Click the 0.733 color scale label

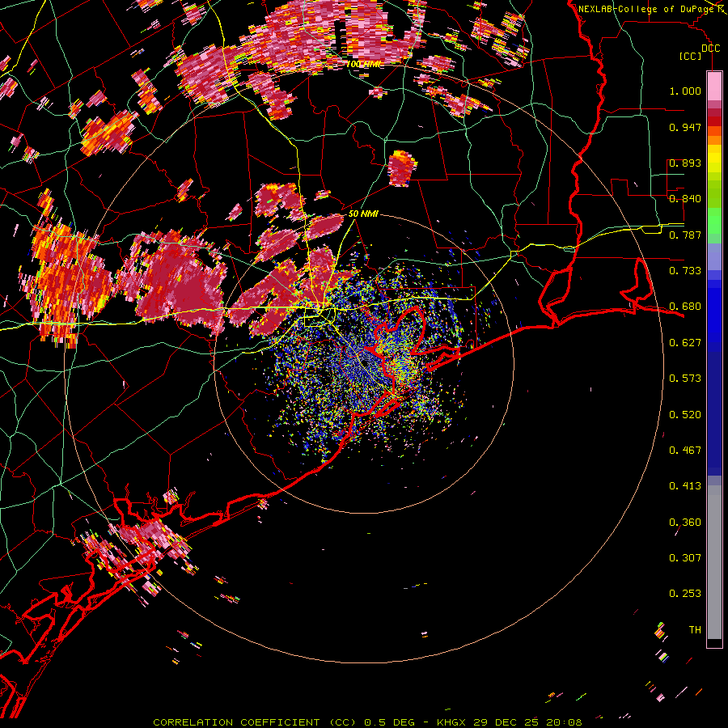point(685,271)
